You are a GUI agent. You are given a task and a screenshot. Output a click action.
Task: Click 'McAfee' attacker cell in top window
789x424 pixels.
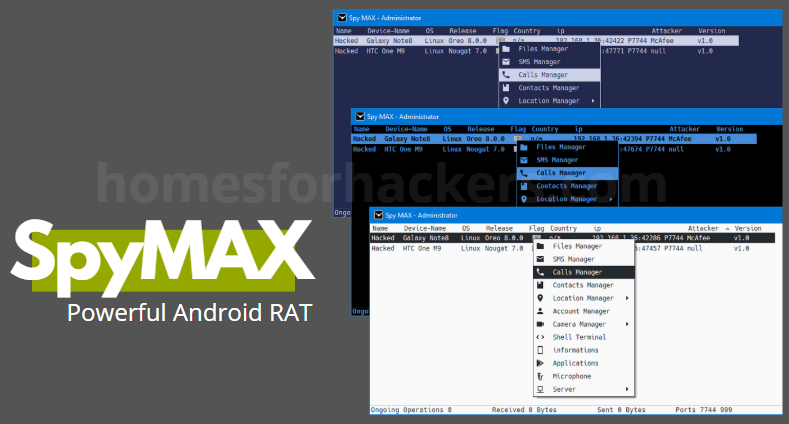pos(662,41)
